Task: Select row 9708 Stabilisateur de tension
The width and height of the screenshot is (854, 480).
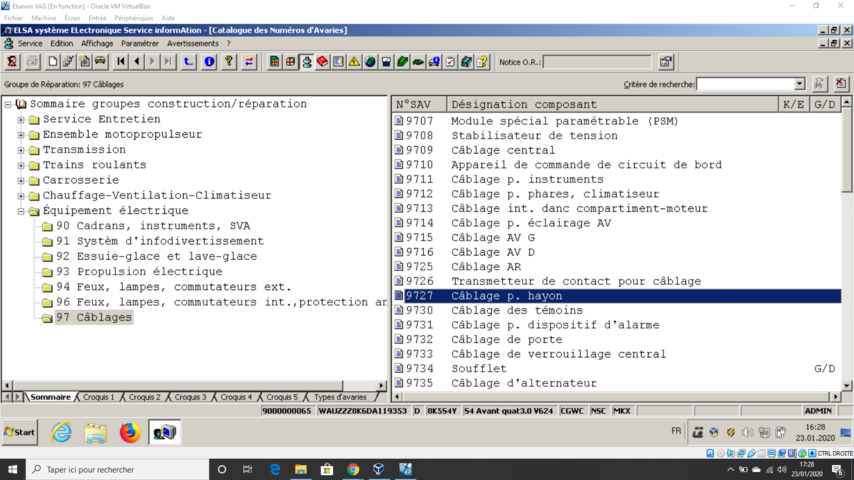Action: tap(617, 136)
